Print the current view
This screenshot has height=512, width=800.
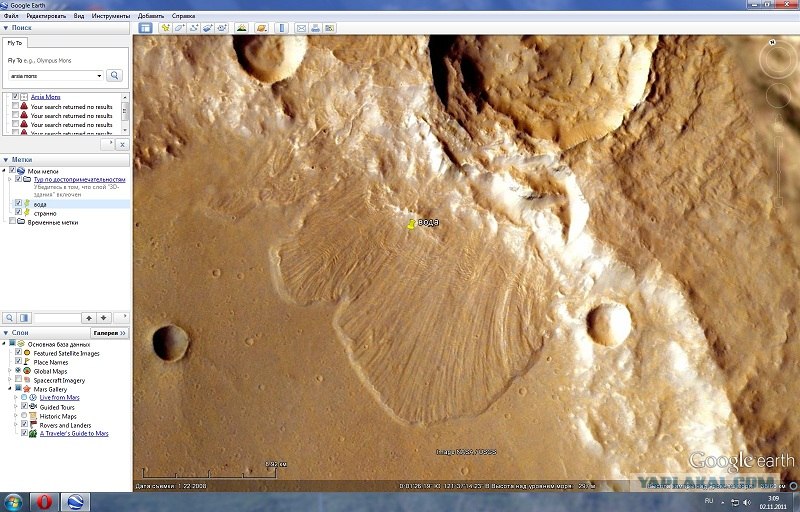[x=315, y=28]
